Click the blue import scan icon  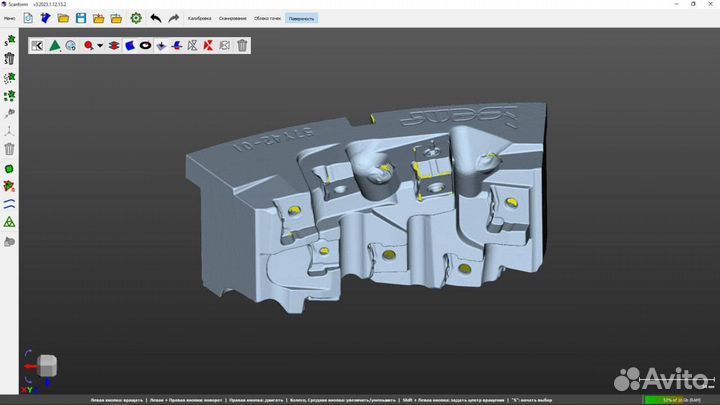[45, 18]
